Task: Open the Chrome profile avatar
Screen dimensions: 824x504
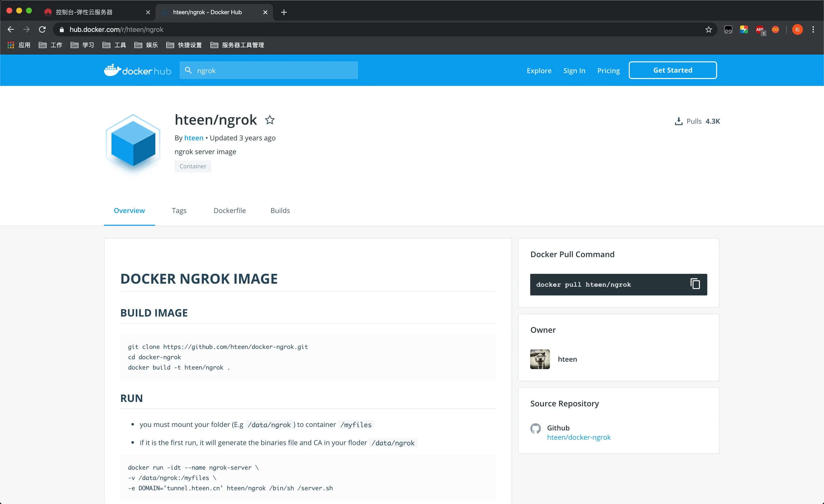Action: click(x=797, y=29)
